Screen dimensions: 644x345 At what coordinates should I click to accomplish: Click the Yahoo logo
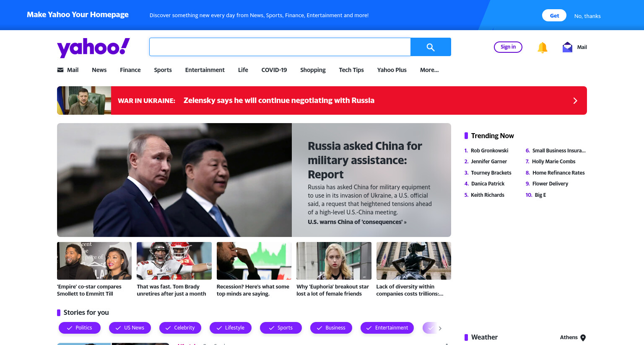click(x=93, y=47)
